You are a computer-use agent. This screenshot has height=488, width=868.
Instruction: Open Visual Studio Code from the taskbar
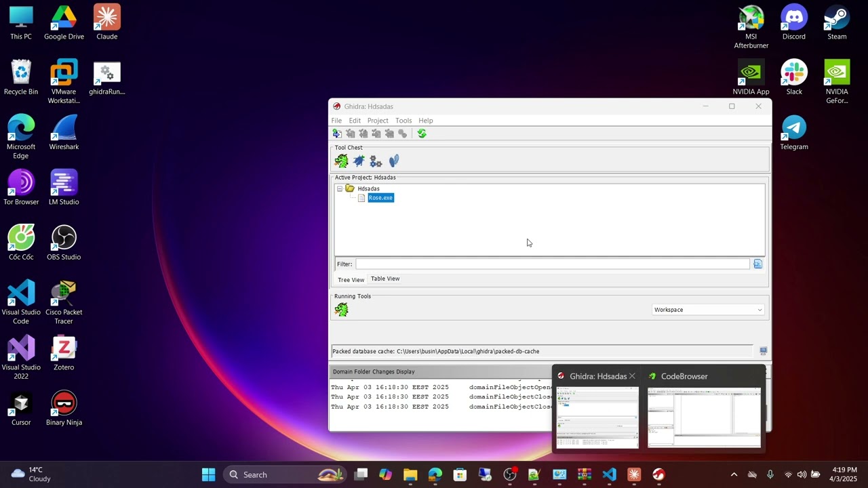[609, 474]
